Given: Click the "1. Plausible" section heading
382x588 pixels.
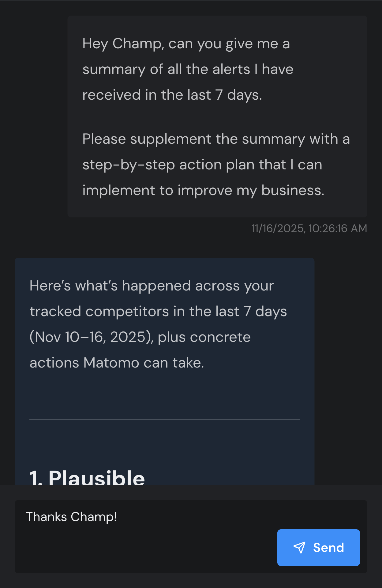Looking at the screenshot, I should pos(87,478).
